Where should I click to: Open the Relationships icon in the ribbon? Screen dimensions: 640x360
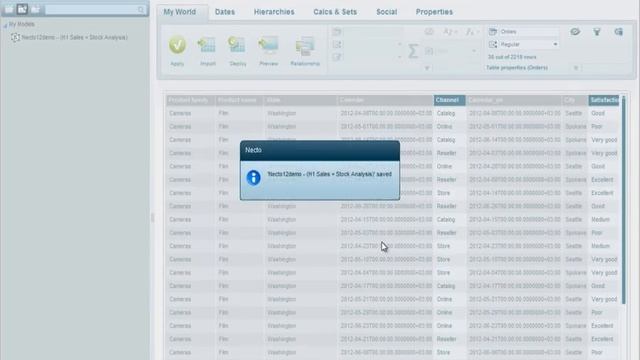(x=305, y=46)
